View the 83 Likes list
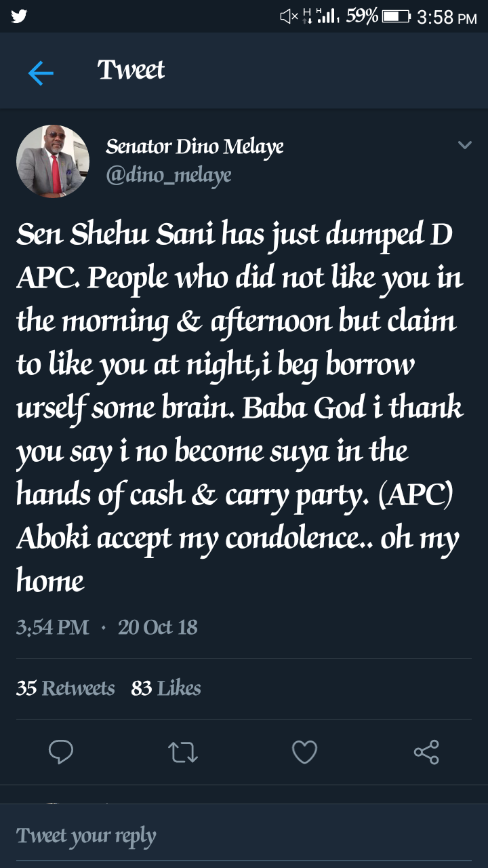The width and height of the screenshot is (488, 868). 166,688
